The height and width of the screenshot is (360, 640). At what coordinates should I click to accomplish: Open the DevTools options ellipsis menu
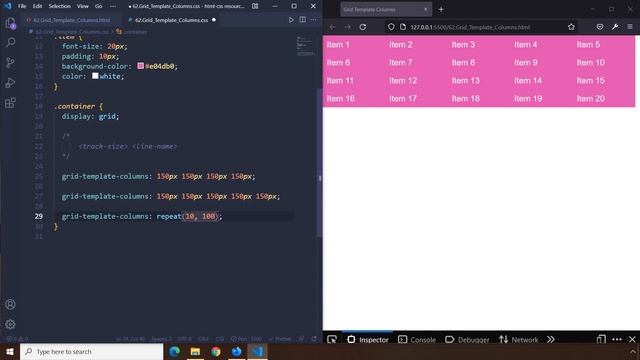pyautogui.click(x=617, y=340)
